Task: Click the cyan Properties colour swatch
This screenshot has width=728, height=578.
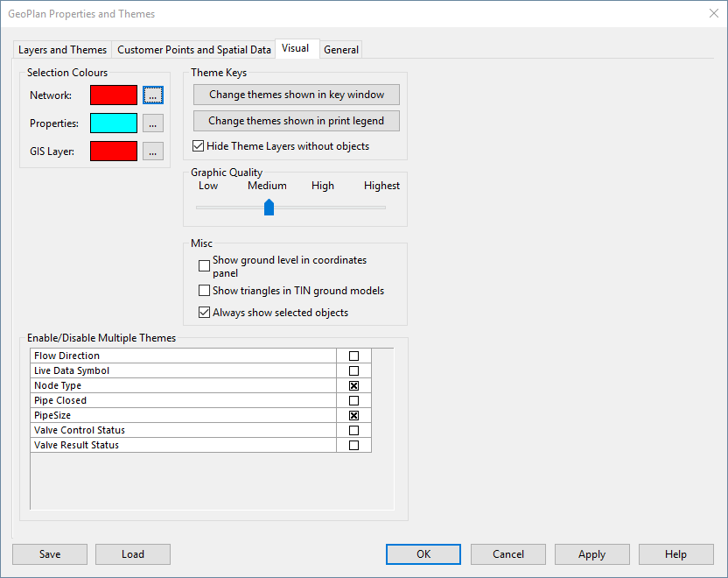Action: click(114, 123)
